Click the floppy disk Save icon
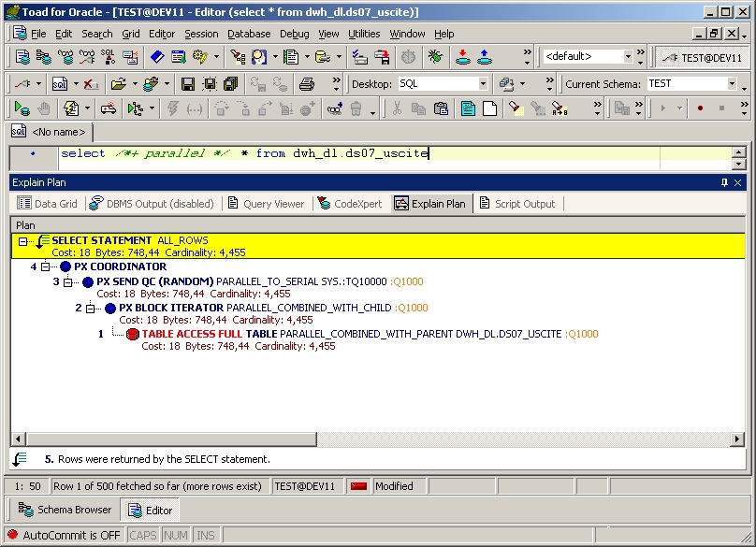Viewport: 756px width, 547px height. click(187, 83)
